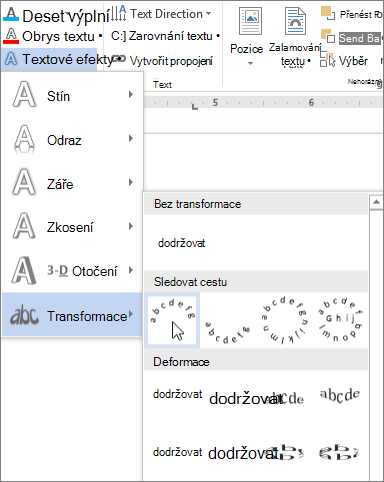
Task: Click the Zkosení bevel A icon
Action: click(24, 226)
